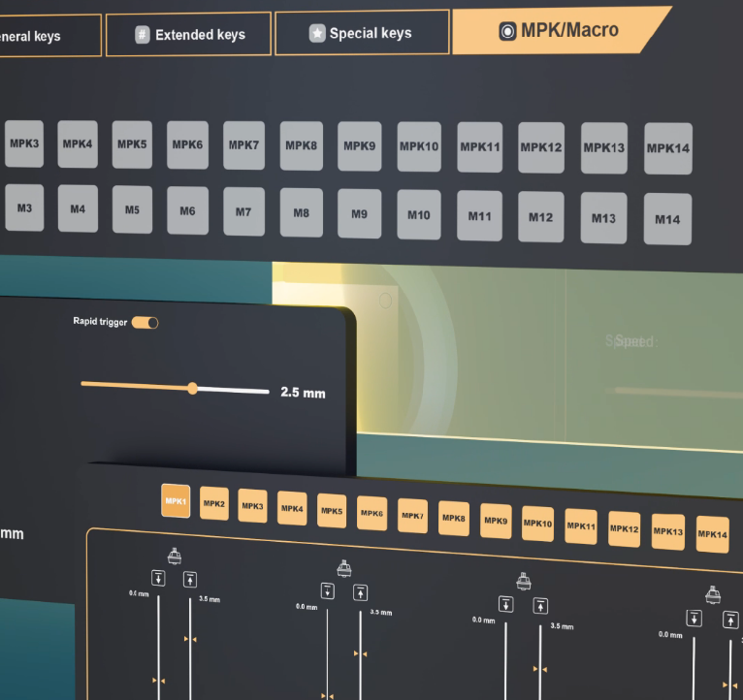Click the star icon on Special keys tab
This screenshot has height=700, width=743.
pos(316,33)
